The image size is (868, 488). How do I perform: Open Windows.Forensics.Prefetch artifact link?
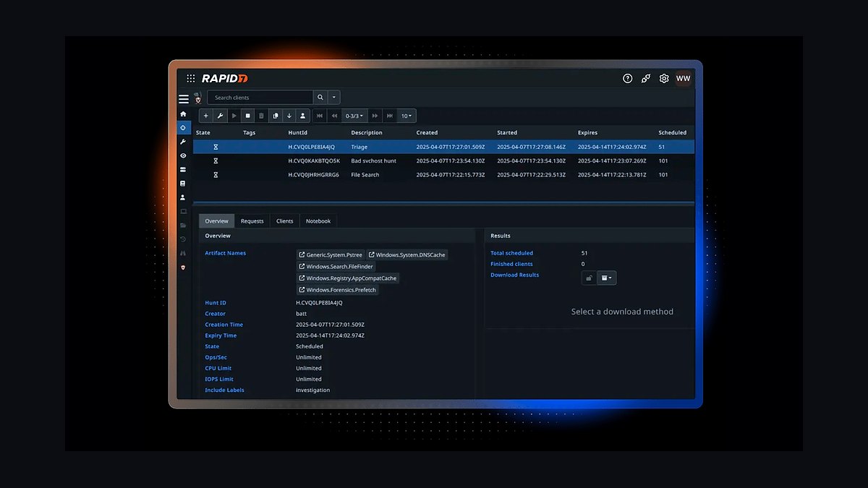[338, 289]
